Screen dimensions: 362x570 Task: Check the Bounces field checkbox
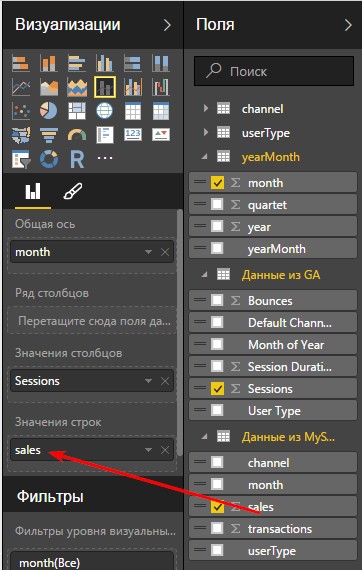click(217, 301)
